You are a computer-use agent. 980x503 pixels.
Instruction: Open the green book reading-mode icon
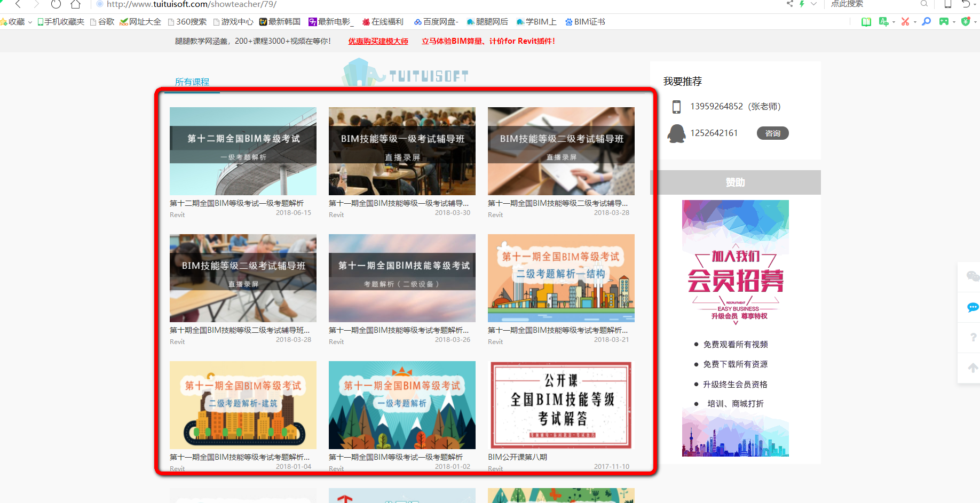tap(866, 22)
